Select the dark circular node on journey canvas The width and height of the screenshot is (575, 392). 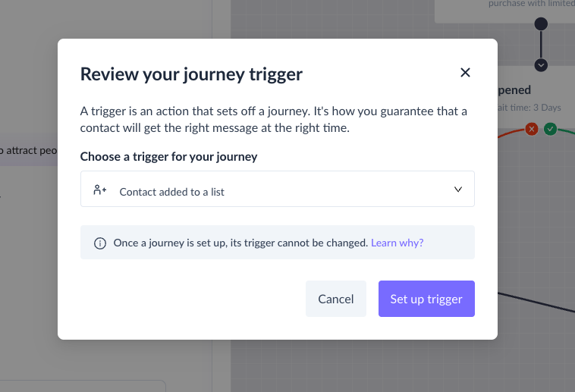click(x=541, y=24)
